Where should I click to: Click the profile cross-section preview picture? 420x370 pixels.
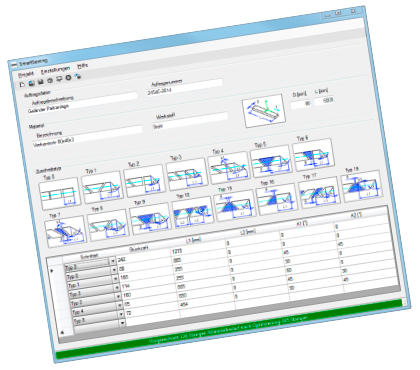click(x=264, y=111)
